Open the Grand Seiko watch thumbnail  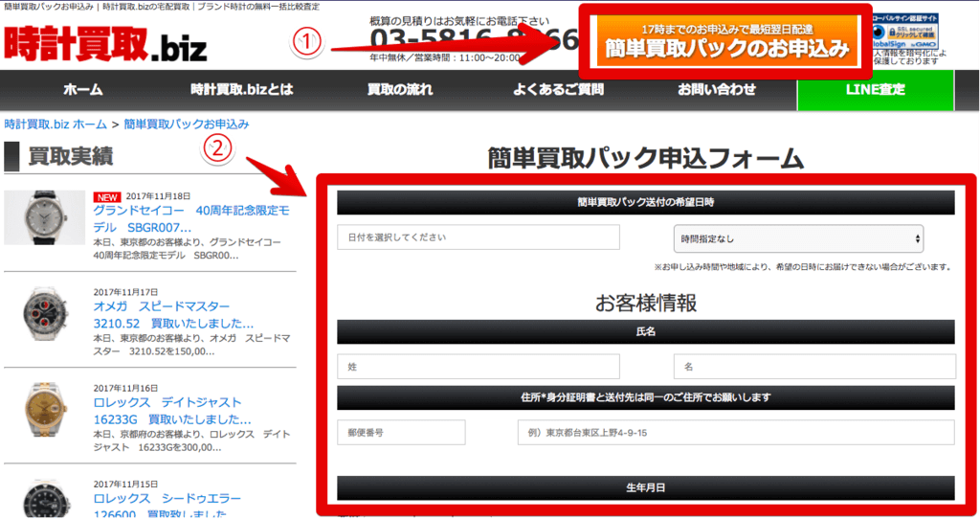(x=44, y=217)
